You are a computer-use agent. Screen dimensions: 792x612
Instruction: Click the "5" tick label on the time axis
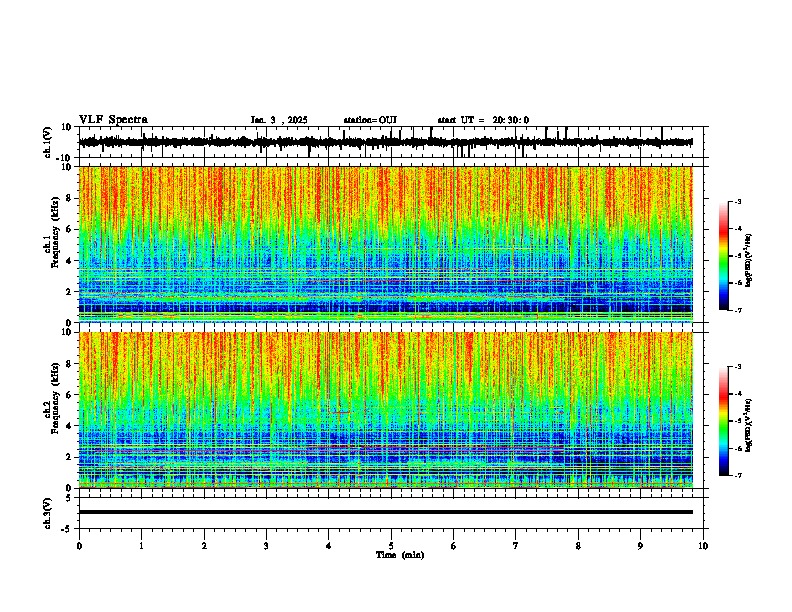(391, 546)
